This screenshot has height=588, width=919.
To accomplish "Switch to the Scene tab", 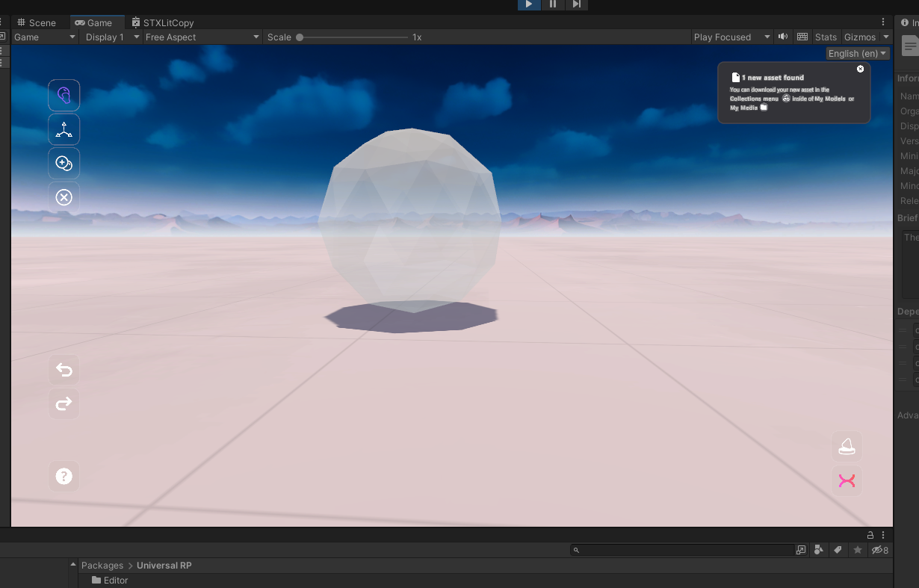I will point(36,22).
